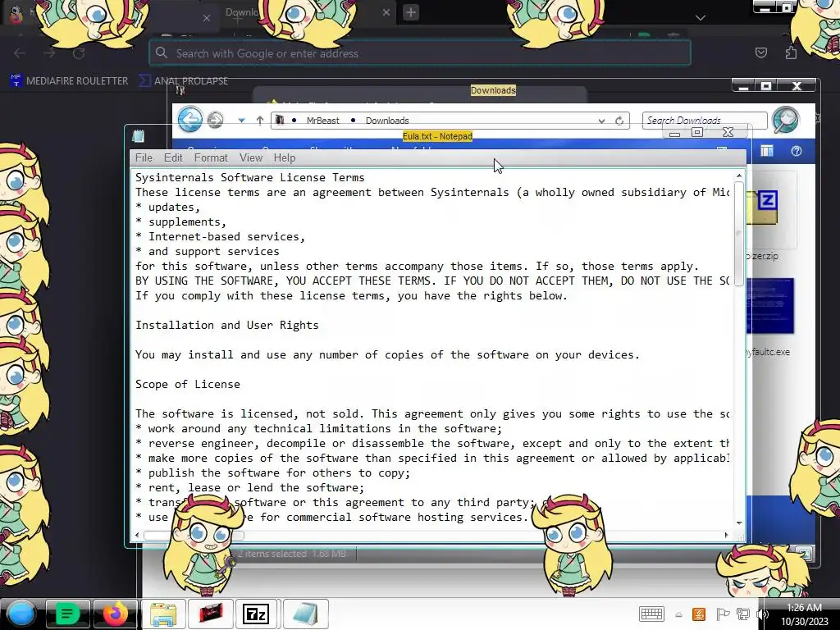Viewport: 840px width, 630px height.
Task: Reload the browser page
Action: click(79, 53)
